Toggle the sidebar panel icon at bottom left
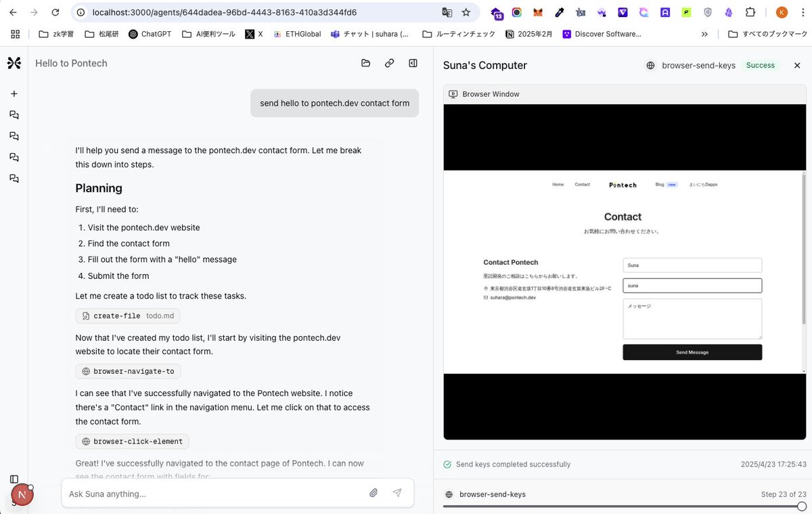 point(14,479)
